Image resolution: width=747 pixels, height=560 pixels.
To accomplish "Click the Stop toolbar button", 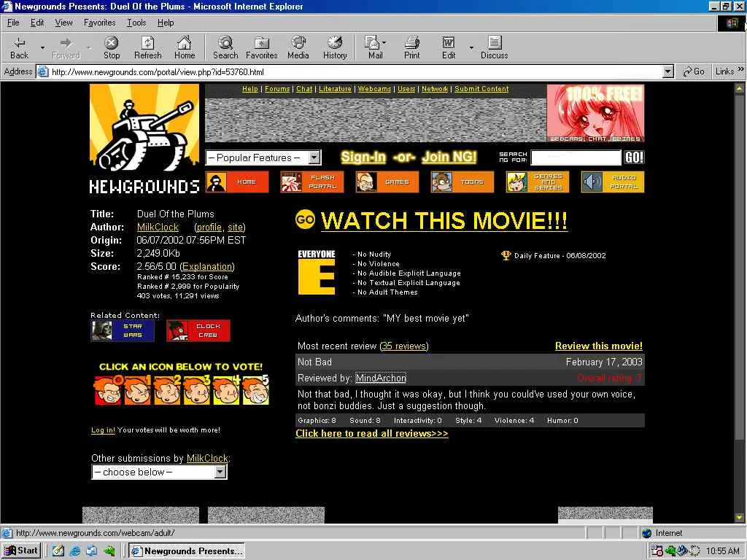I will pos(112,47).
